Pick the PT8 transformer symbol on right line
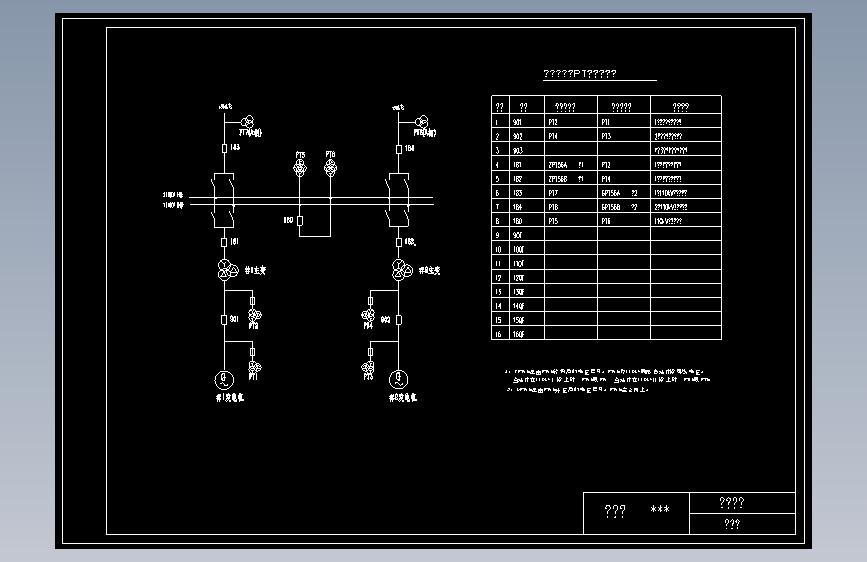Image resolution: width=867 pixels, height=562 pixels. (421, 122)
